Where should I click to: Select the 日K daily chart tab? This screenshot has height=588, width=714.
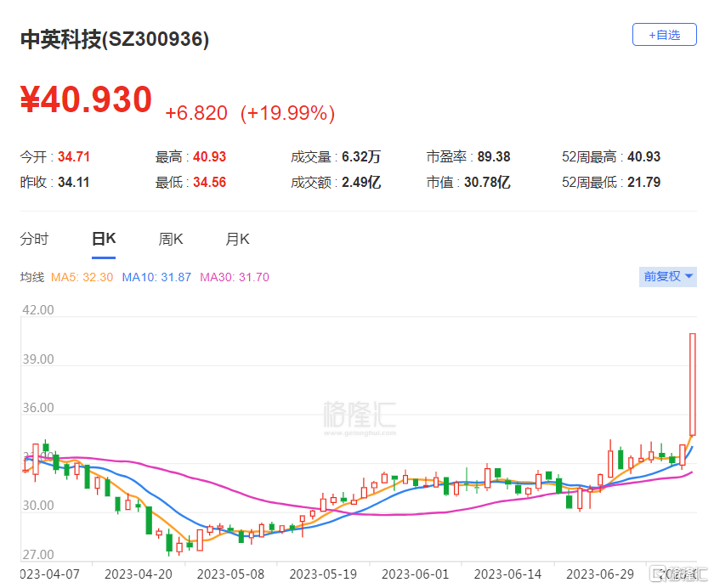(104, 239)
